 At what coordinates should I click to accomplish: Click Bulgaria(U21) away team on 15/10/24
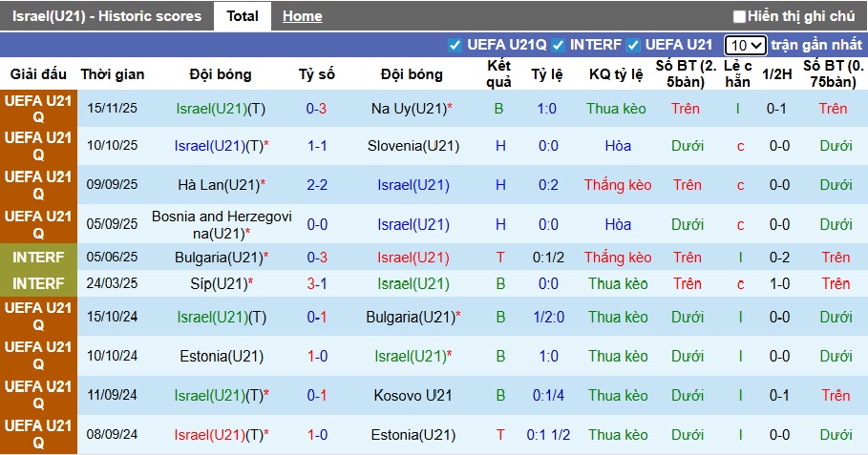click(x=413, y=317)
